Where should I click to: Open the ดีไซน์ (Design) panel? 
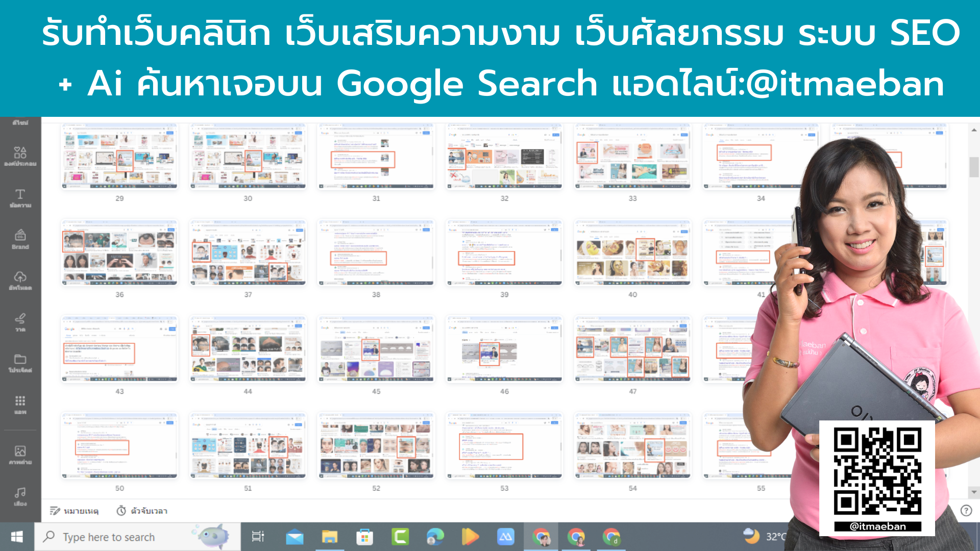20,121
